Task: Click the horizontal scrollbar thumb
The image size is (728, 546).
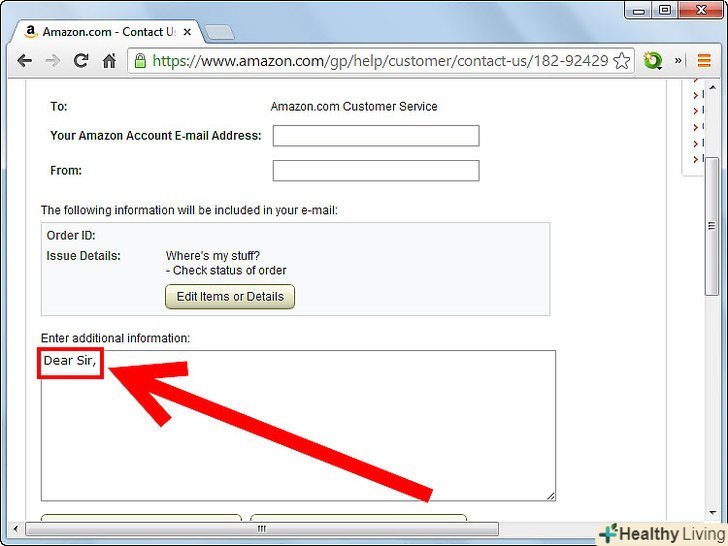Action: (x=262, y=529)
